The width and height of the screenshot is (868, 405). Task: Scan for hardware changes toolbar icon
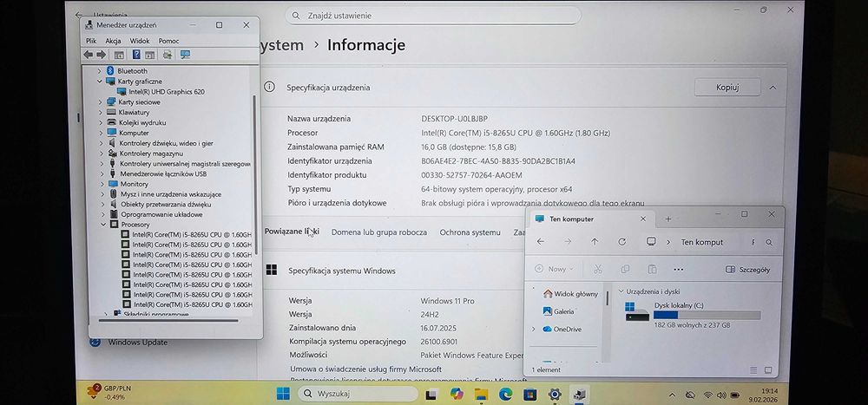[x=168, y=55]
